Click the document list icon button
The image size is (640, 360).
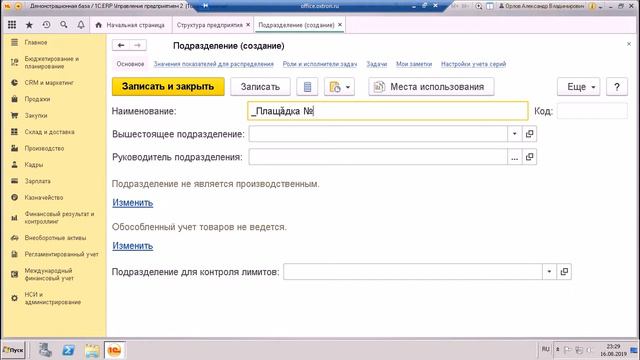[307, 87]
